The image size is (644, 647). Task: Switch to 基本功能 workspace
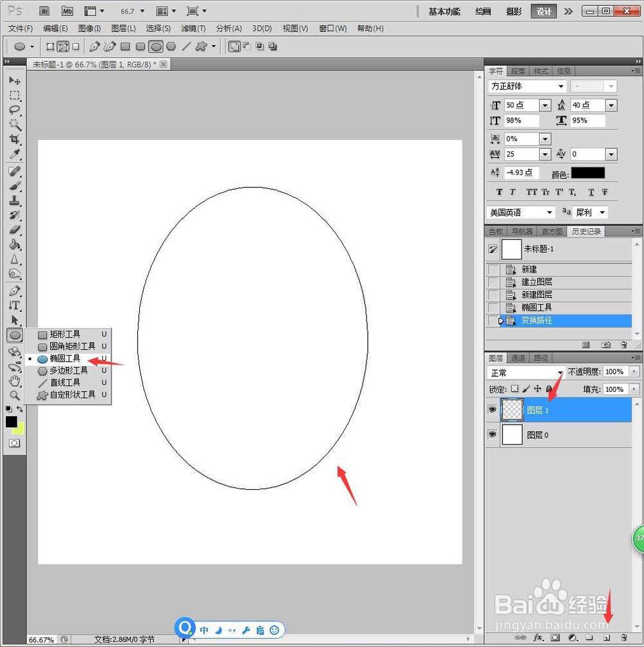[x=444, y=12]
